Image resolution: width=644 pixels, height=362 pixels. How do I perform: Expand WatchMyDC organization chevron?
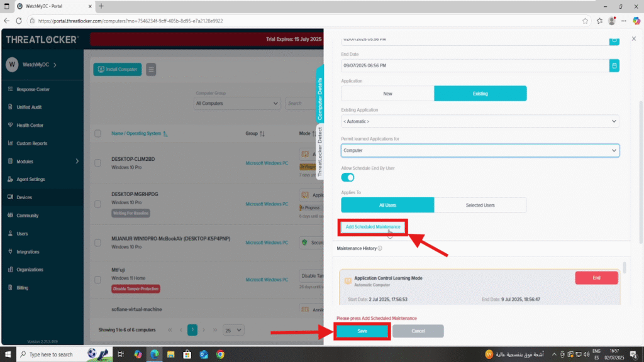click(55, 65)
